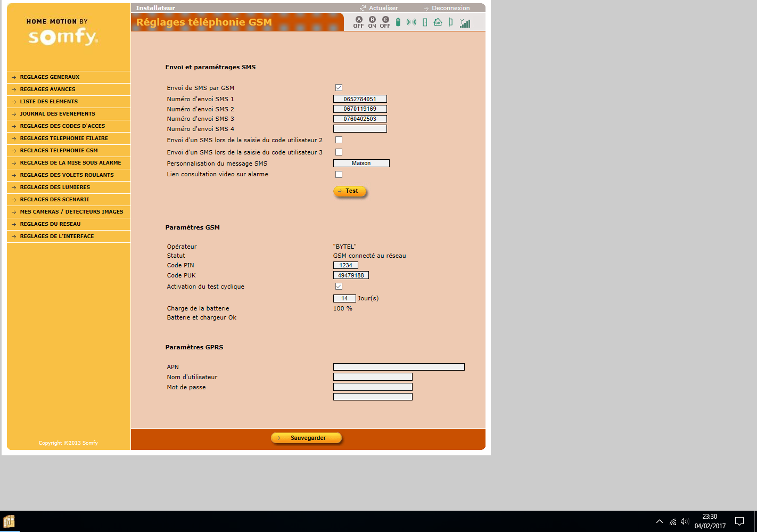Check 'Lien consultation video sur alarme' box

pyautogui.click(x=339, y=175)
